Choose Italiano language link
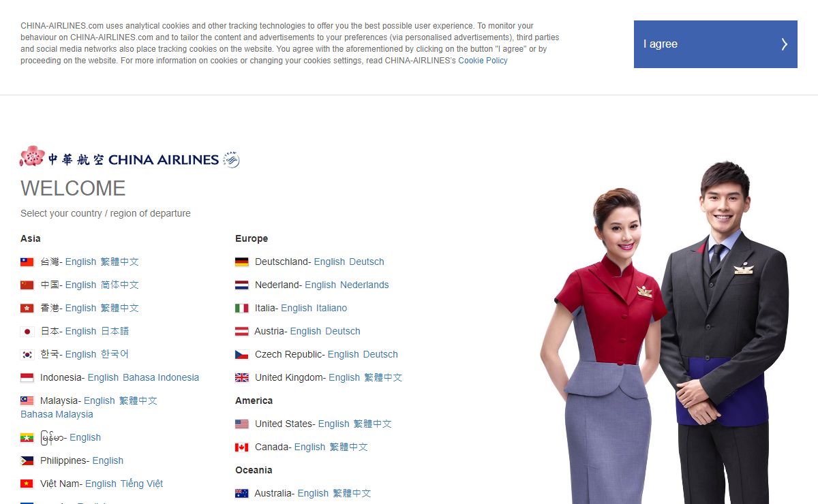Screen dimensions: 818x504 (x=332, y=308)
